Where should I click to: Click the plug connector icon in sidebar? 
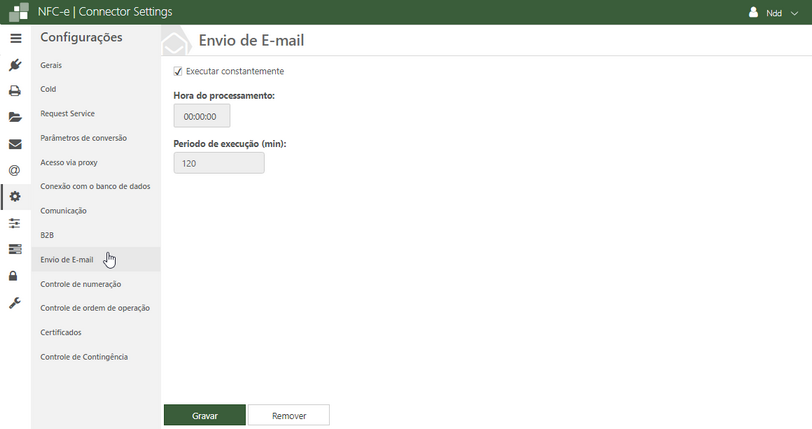[15, 65]
